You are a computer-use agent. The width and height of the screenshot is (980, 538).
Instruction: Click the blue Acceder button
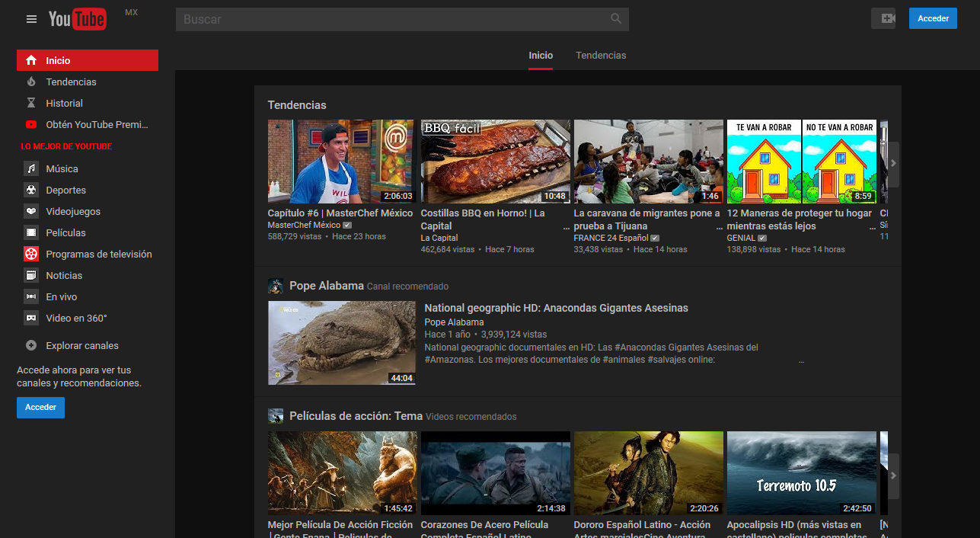pos(932,18)
